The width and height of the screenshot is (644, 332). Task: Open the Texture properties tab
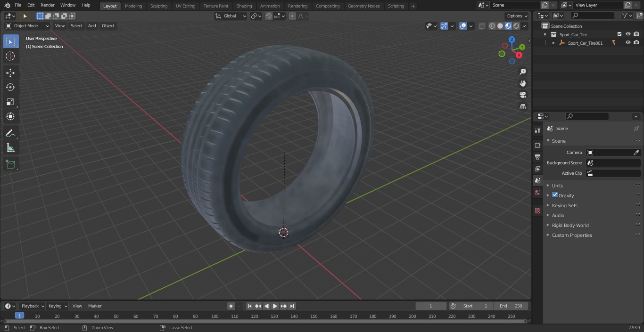point(537,211)
